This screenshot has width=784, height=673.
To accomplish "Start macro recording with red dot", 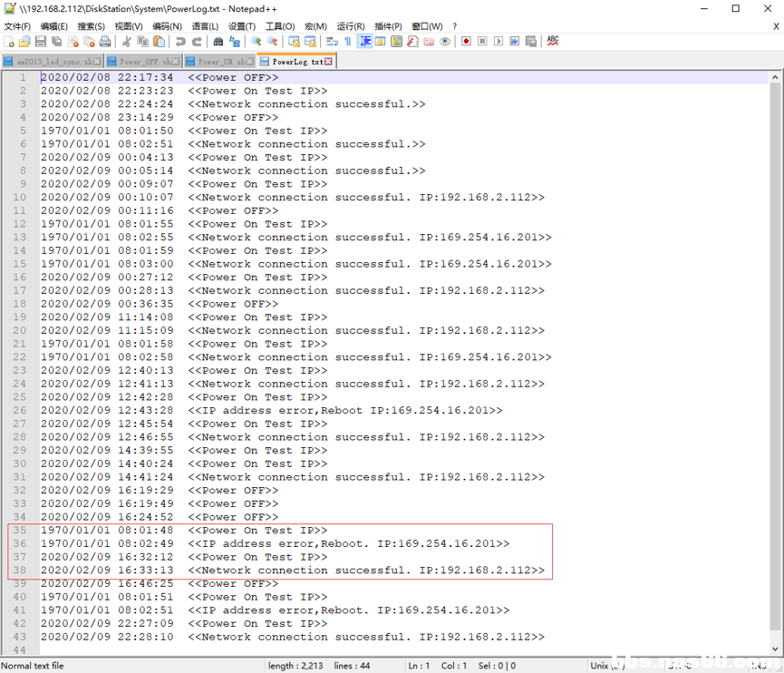I will (466, 42).
